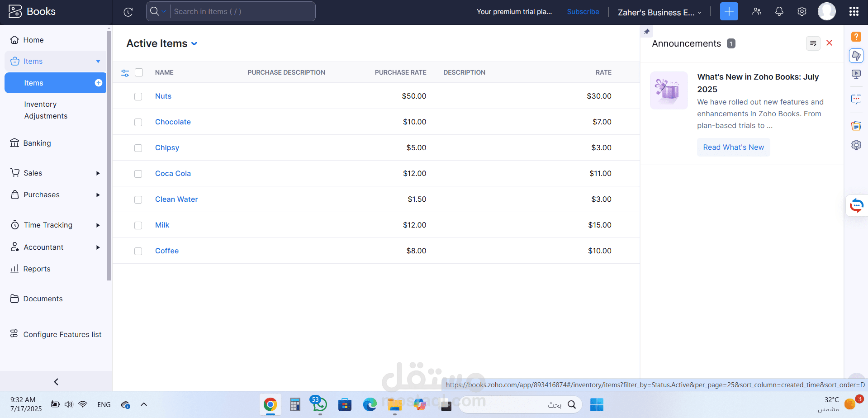This screenshot has width=868, height=418.
Task: Open the recent activity clock icon
Action: click(128, 12)
